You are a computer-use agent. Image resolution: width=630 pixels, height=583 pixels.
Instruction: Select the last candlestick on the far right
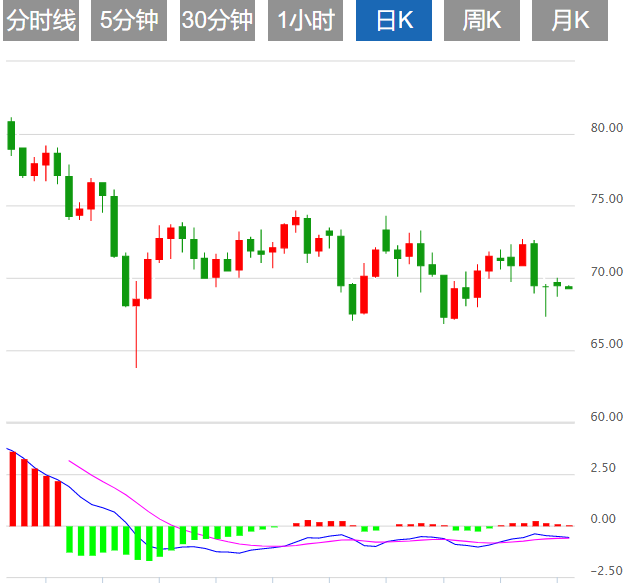[569, 288]
